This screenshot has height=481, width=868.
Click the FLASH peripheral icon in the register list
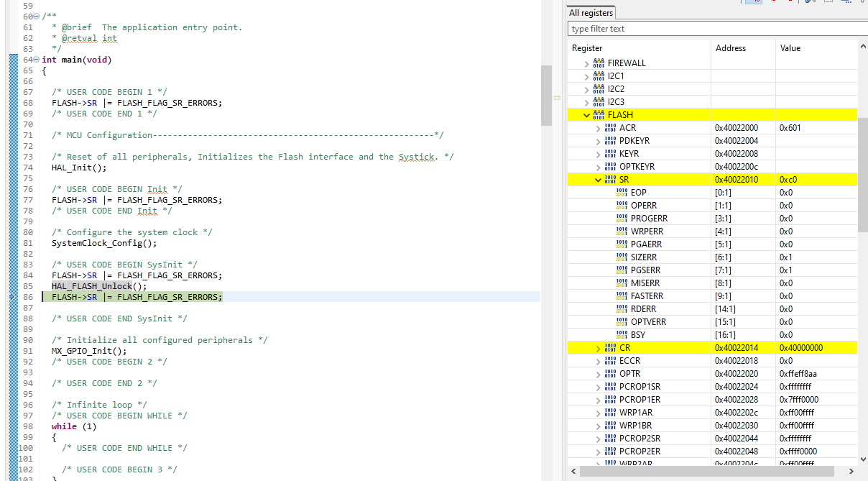pyautogui.click(x=599, y=114)
